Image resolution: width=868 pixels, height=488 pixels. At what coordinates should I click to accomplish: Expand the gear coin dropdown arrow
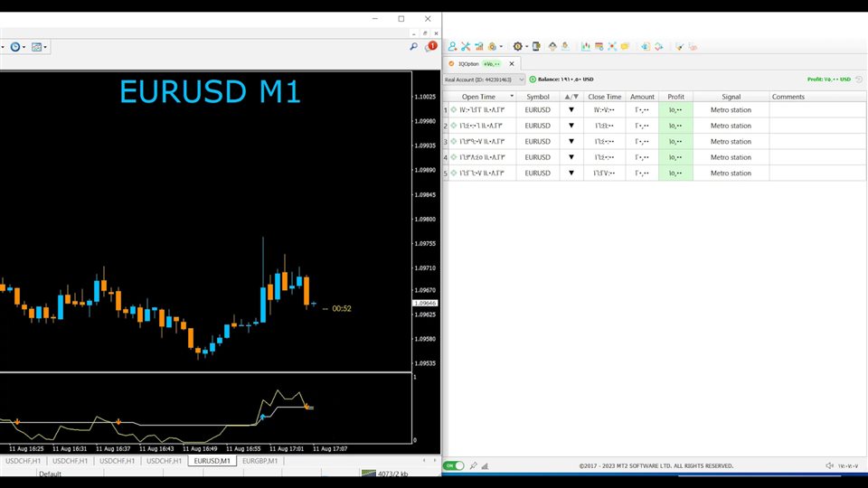click(526, 46)
